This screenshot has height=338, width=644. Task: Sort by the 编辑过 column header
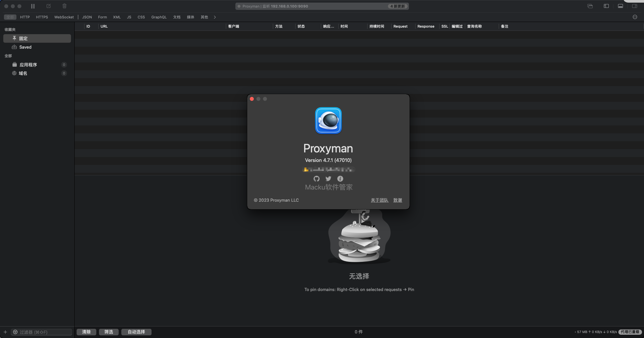(457, 26)
